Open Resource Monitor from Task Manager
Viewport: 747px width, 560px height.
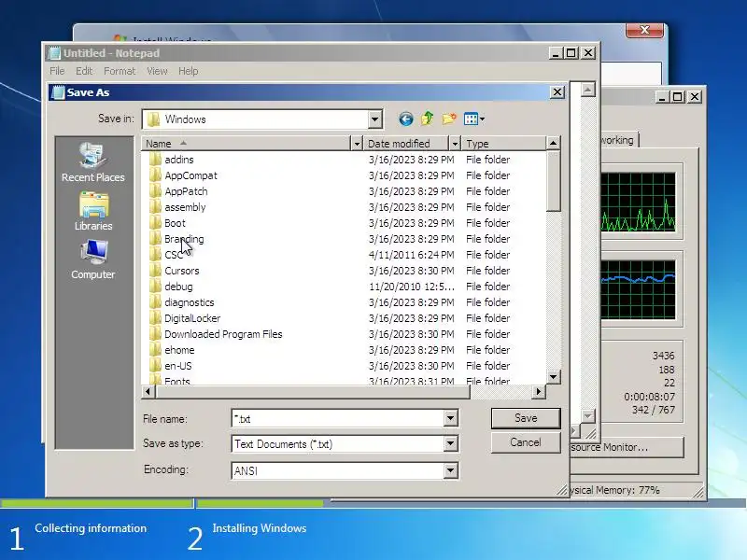tap(627, 448)
